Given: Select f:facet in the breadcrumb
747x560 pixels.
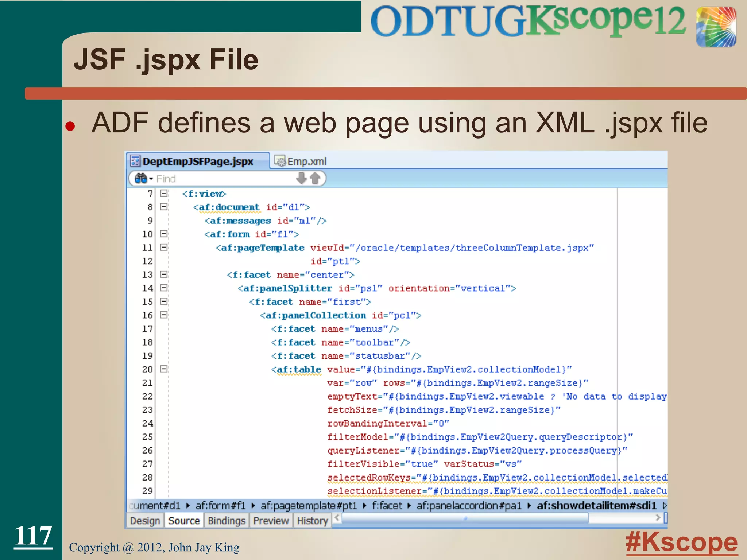Looking at the screenshot, I should pos(387,506).
